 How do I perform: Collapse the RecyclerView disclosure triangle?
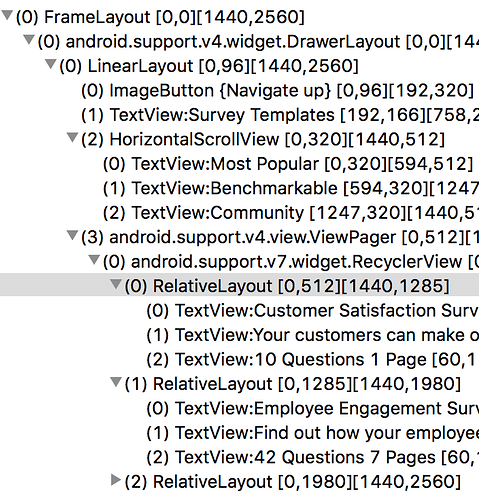pyautogui.click(x=94, y=260)
